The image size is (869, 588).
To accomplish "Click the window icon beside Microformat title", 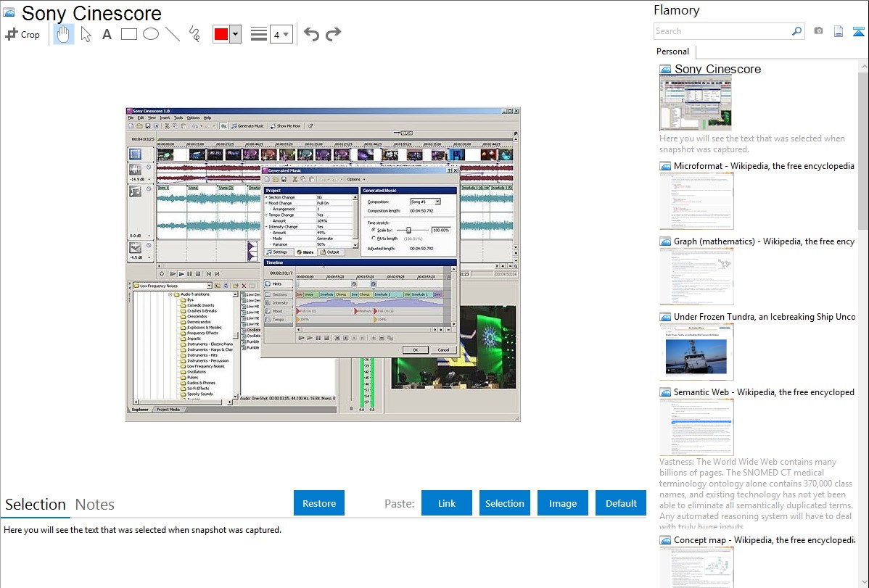I will tap(665, 166).
